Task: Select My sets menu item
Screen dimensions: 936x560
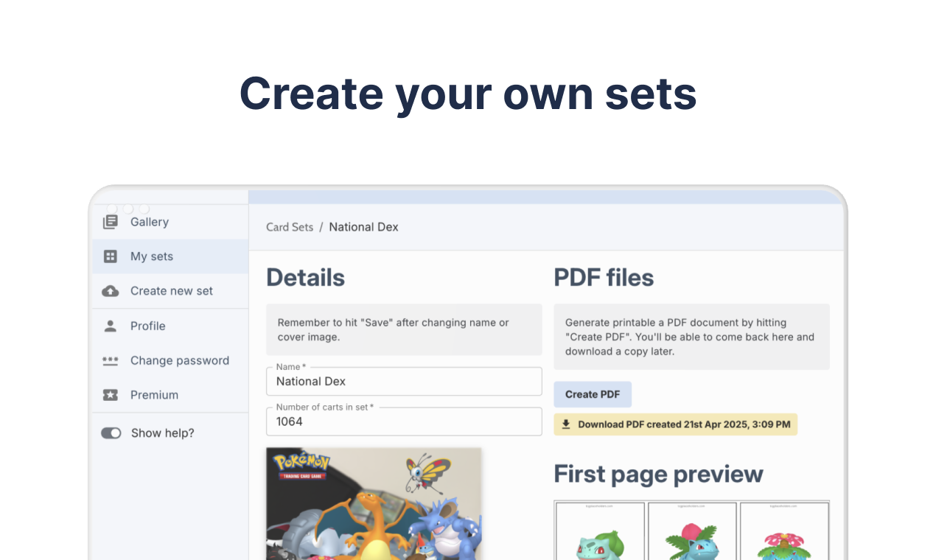Action: click(170, 256)
